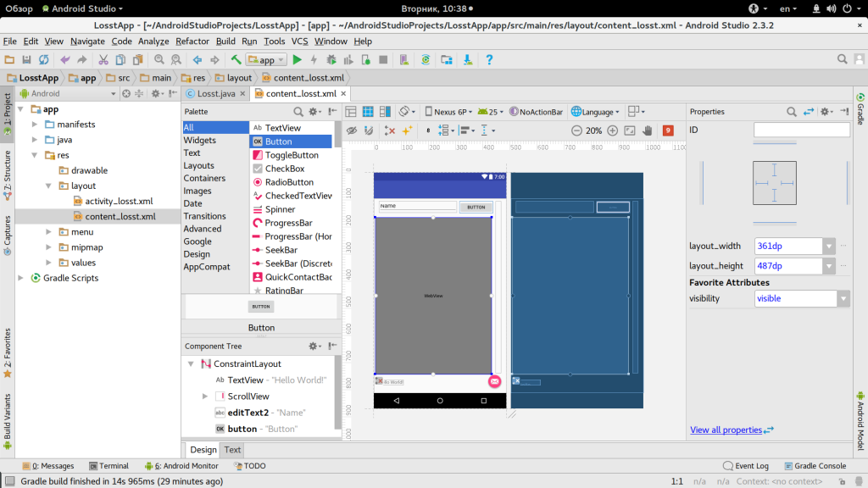Run the app with the green play button
The height and width of the screenshot is (488, 868).
click(x=297, y=60)
